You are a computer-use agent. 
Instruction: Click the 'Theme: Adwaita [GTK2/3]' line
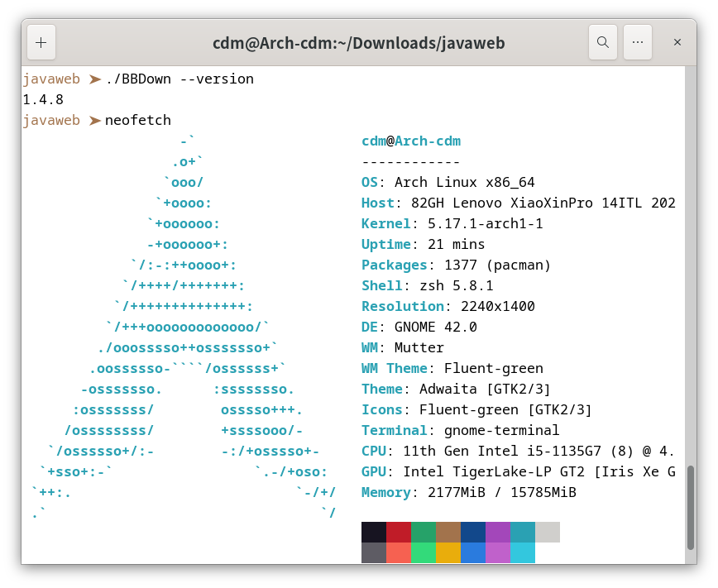(x=456, y=389)
